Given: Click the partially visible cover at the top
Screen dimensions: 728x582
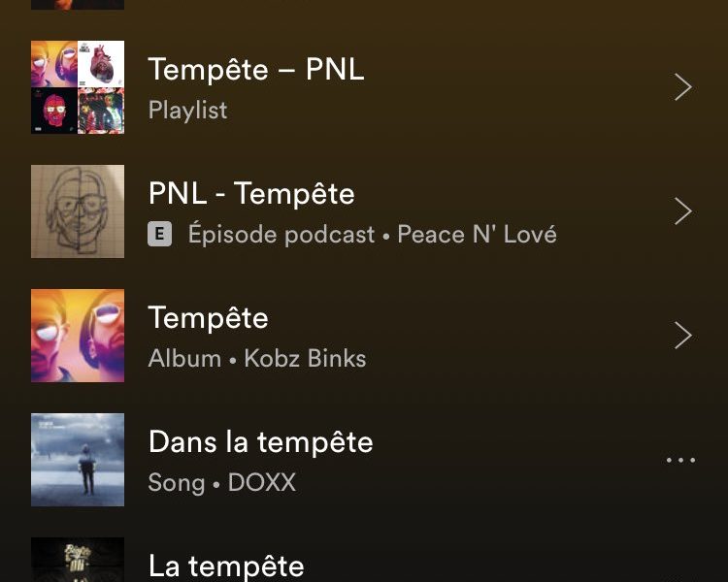Looking at the screenshot, I should tap(78, 5).
